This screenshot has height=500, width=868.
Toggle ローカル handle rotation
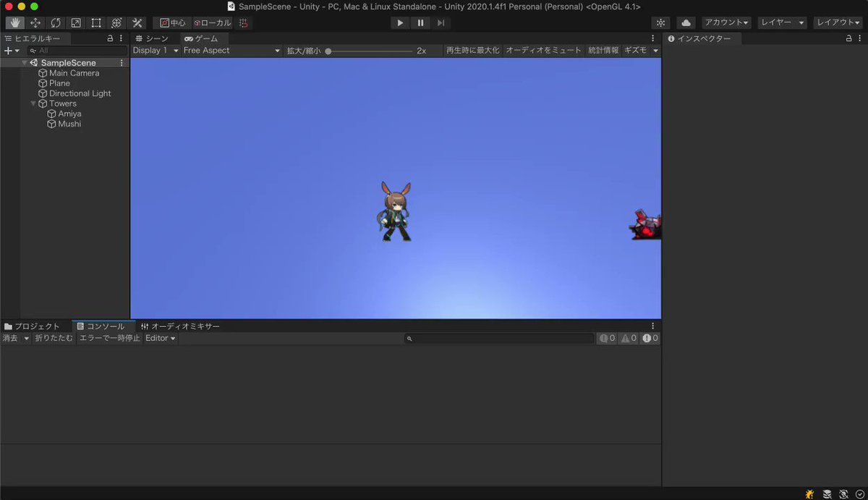click(213, 22)
